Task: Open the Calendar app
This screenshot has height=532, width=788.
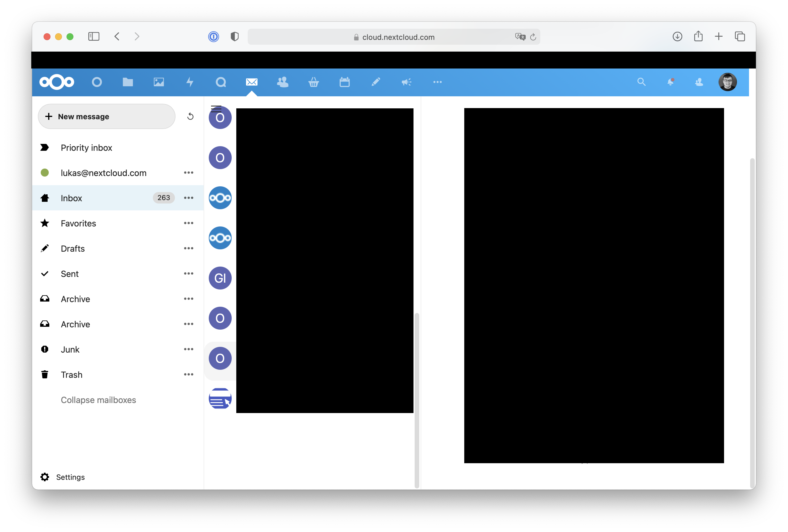Action: 344,82
